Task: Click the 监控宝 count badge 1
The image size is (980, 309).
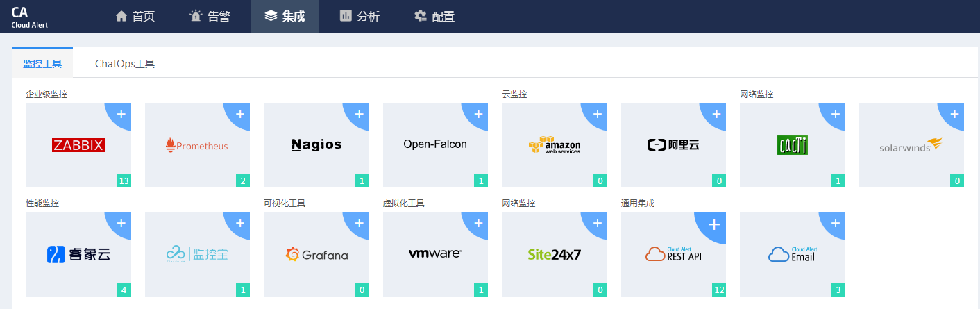Action: tap(243, 290)
